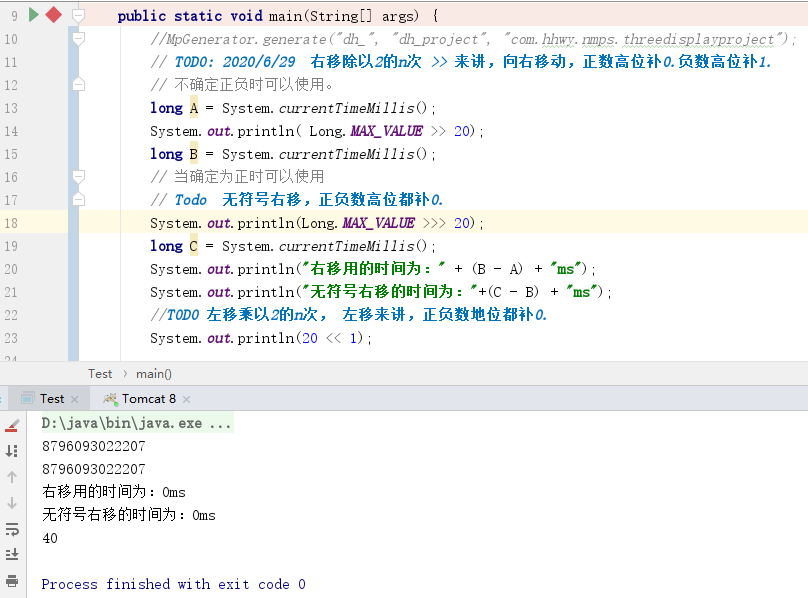Toggle the comment fold marker on line 10
This screenshot has width=808, height=598.
coord(78,38)
